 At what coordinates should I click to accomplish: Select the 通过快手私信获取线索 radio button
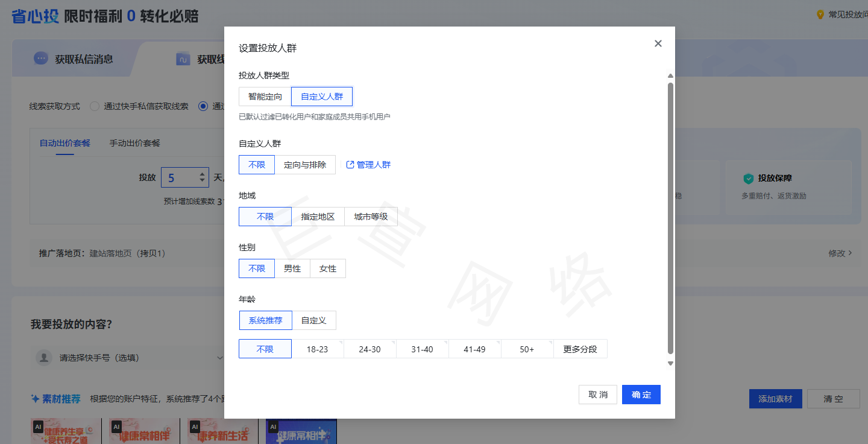coord(94,106)
